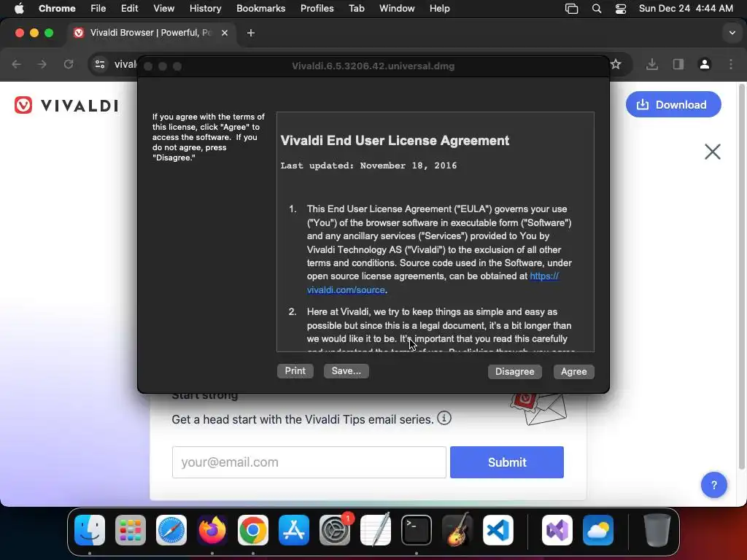Open the Chrome profile avatar icon
Image resolution: width=747 pixels, height=560 pixels.
[704, 64]
